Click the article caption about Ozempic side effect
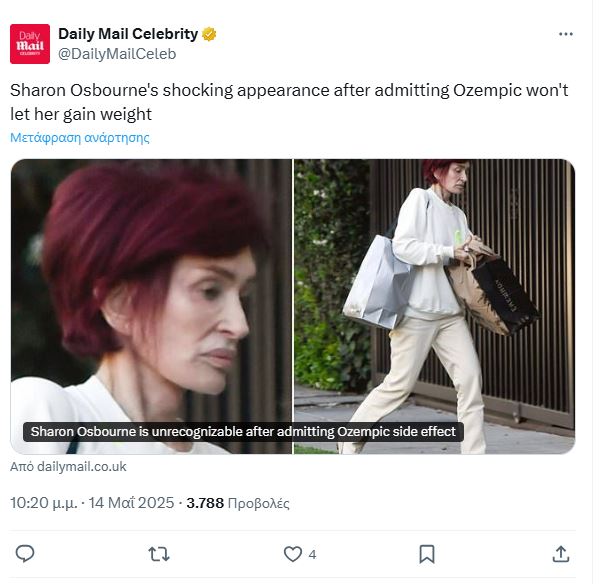 (x=243, y=432)
